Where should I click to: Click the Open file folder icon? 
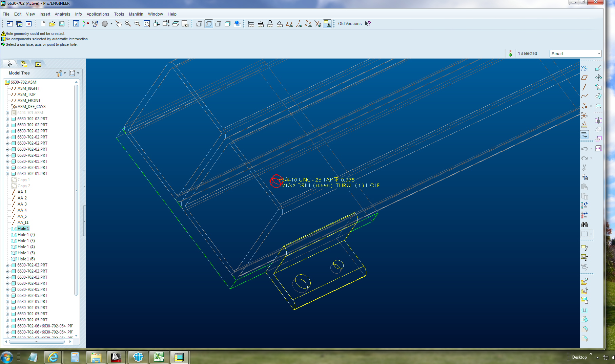pyautogui.click(x=52, y=24)
